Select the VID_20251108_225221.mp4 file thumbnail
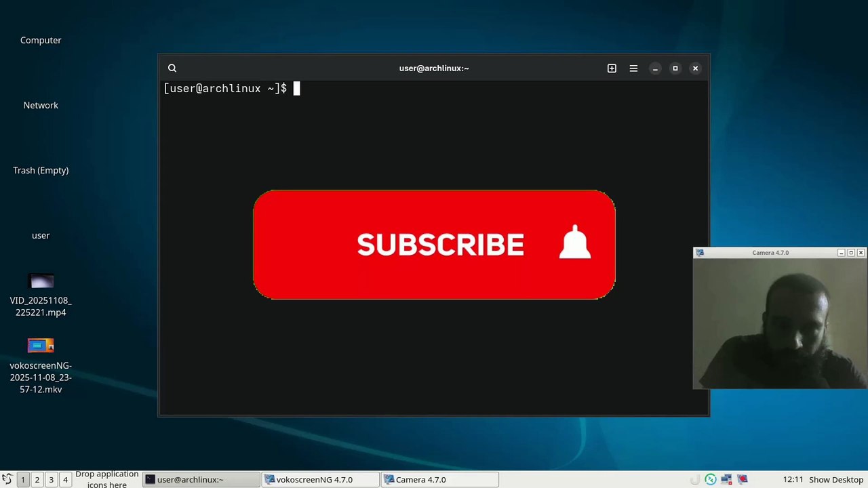Image resolution: width=868 pixels, height=488 pixels. click(41, 281)
